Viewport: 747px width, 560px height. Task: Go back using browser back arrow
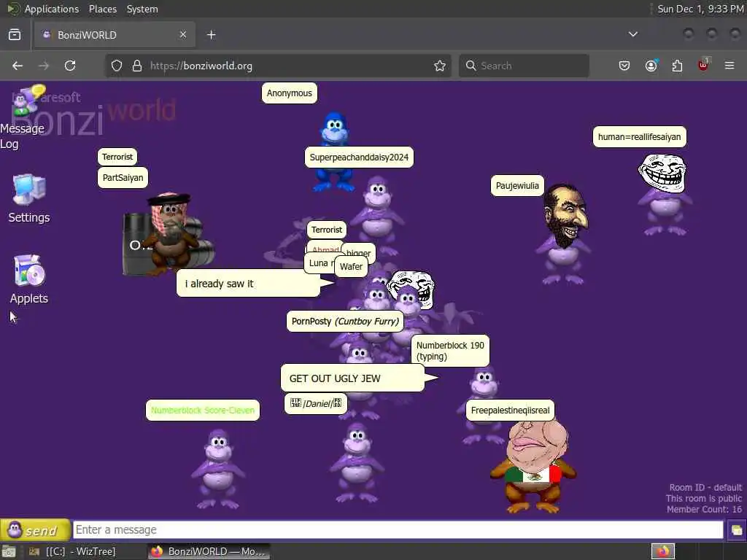(18, 66)
